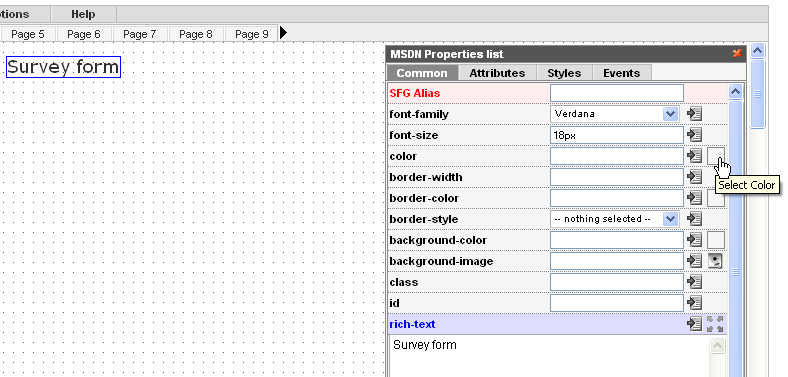
Task: Go to the Page 9 tab
Action: [x=252, y=34]
